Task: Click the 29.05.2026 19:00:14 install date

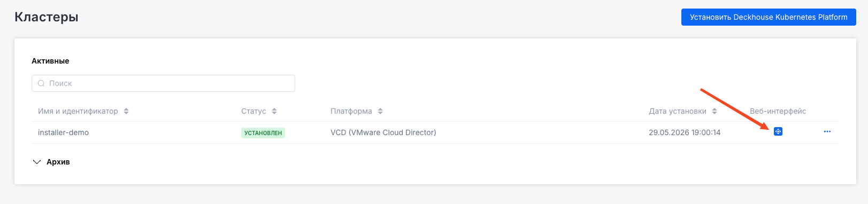Action: coord(685,132)
